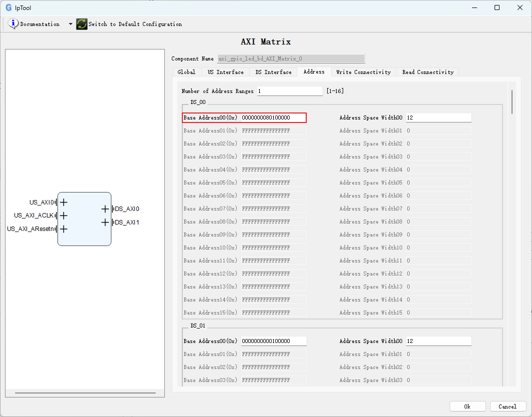Click DS_00 Address Space Width03 field

[439, 156]
